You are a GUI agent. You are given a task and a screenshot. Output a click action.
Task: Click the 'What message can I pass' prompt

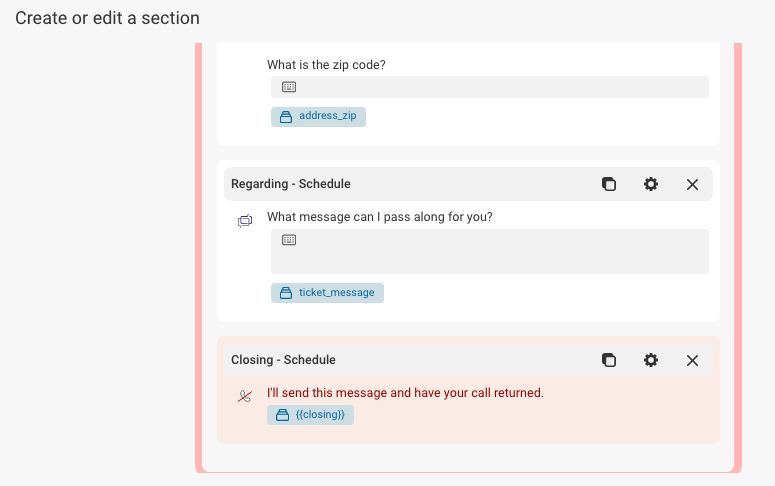380,217
